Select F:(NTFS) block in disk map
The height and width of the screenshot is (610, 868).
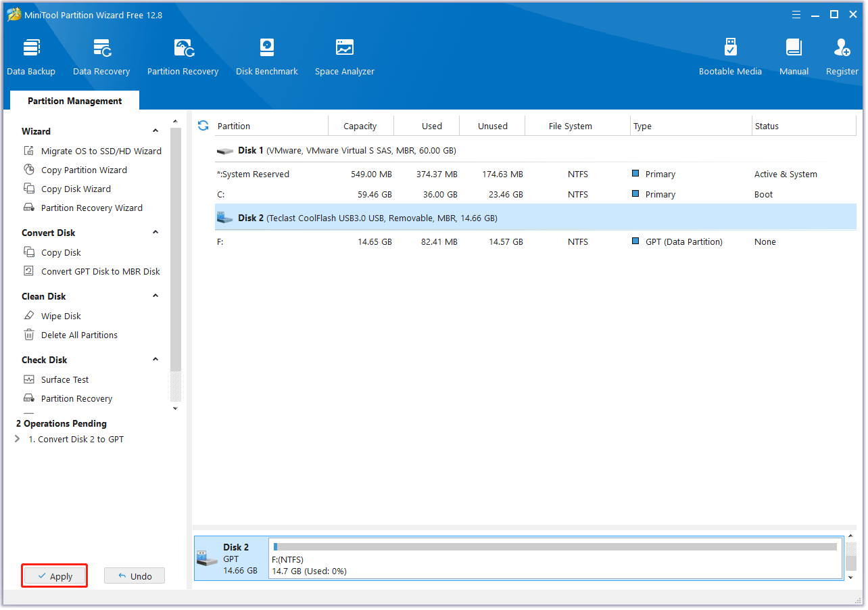tap(555, 559)
